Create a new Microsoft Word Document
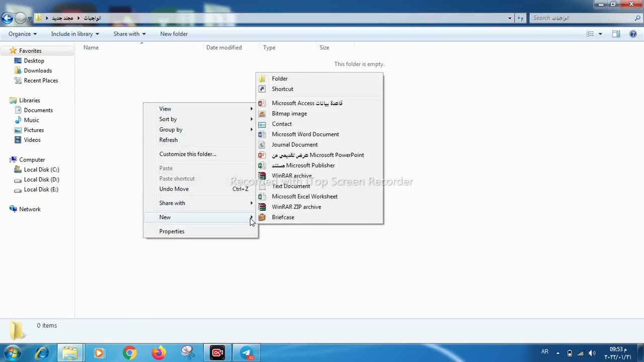Screen dimensions: 644x362 point(319,134)
